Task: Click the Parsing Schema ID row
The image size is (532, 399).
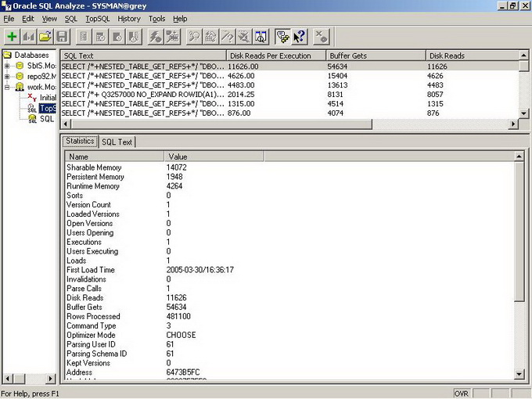Action: click(x=289, y=354)
